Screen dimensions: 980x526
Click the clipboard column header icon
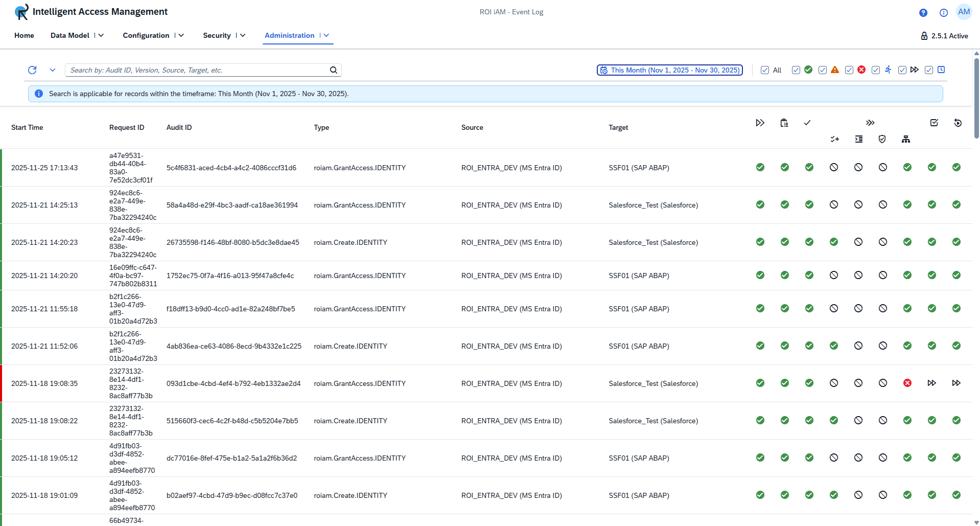click(x=784, y=123)
